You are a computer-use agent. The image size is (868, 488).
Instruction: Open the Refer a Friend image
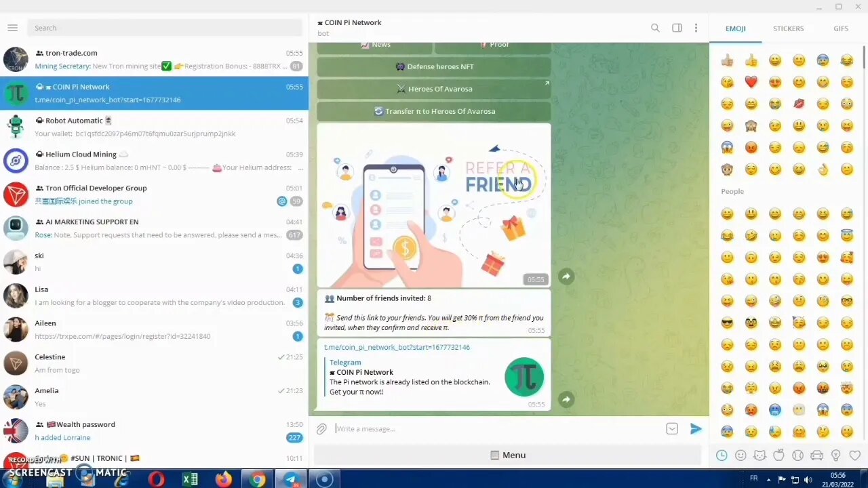pyautogui.click(x=434, y=205)
